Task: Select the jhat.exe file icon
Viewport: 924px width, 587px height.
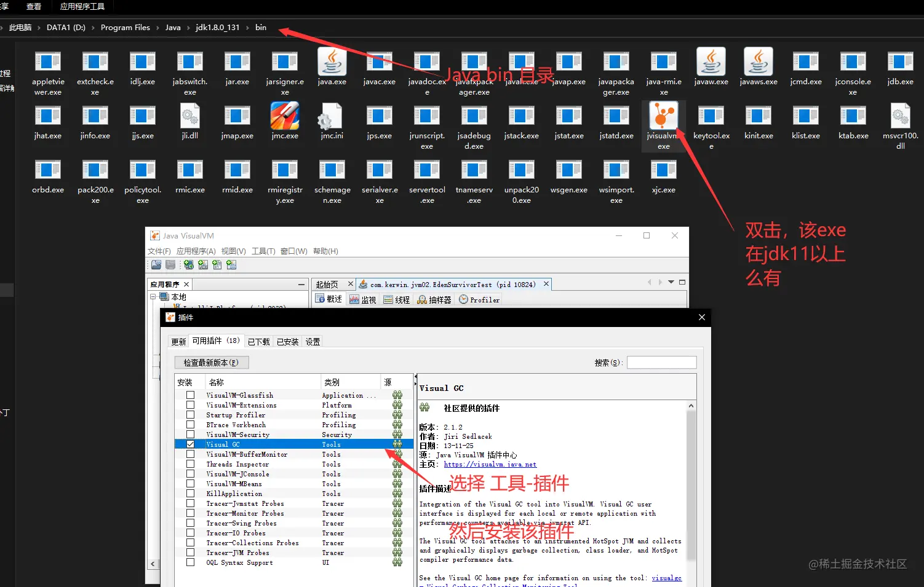Action: [48, 116]
